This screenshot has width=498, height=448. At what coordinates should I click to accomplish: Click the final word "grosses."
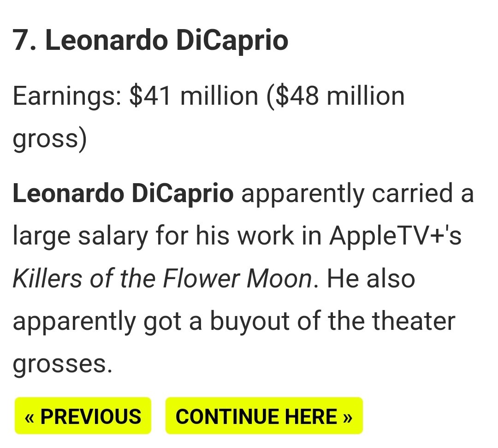[x=62, y=364]
